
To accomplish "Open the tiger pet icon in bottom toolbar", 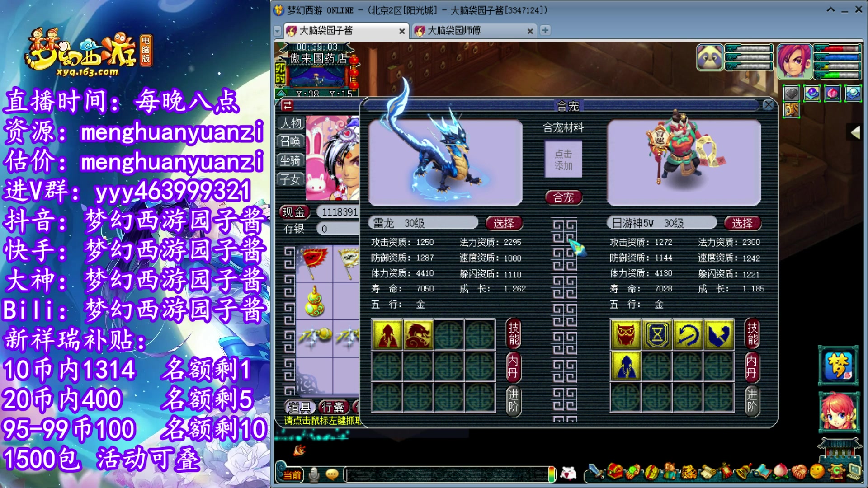I will pos(689,472).
